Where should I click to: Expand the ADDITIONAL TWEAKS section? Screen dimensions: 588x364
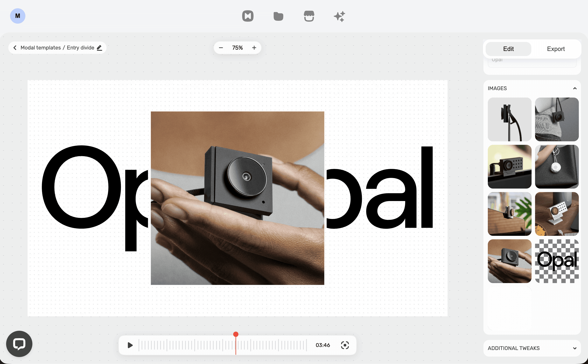click(575, 348)
